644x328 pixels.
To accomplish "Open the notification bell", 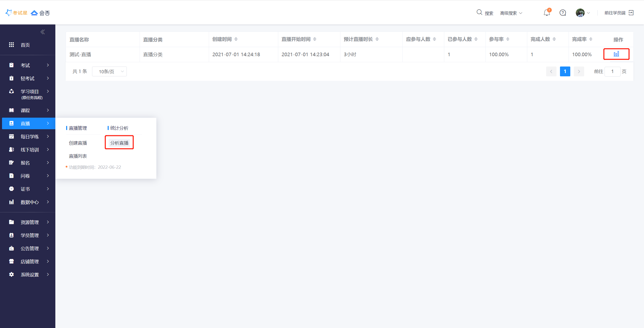I will (547, 13).
